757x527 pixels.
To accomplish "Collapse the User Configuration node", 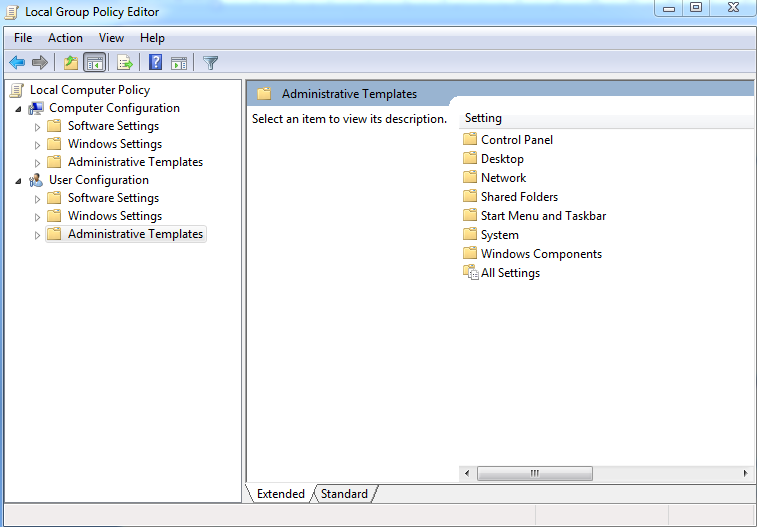I will [x=18, y=181].
